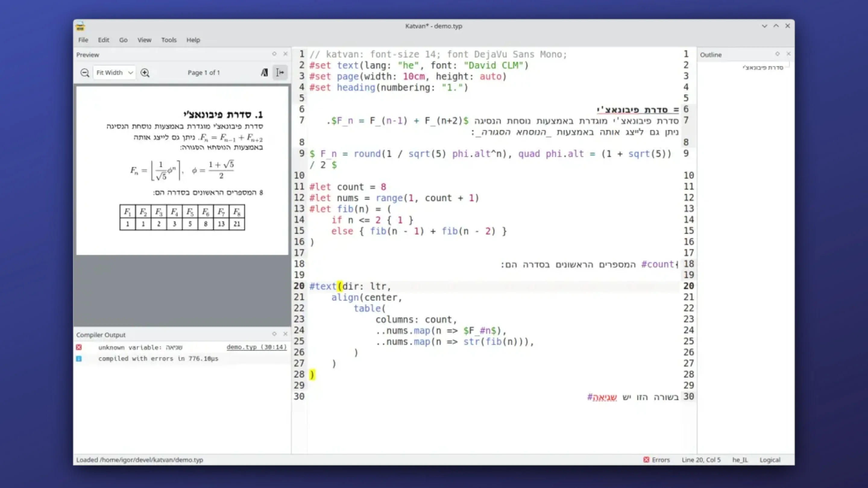The height and width of the screenshot is (488, 868).
Task: Float the Outline panel
Action: pos(777,54)
